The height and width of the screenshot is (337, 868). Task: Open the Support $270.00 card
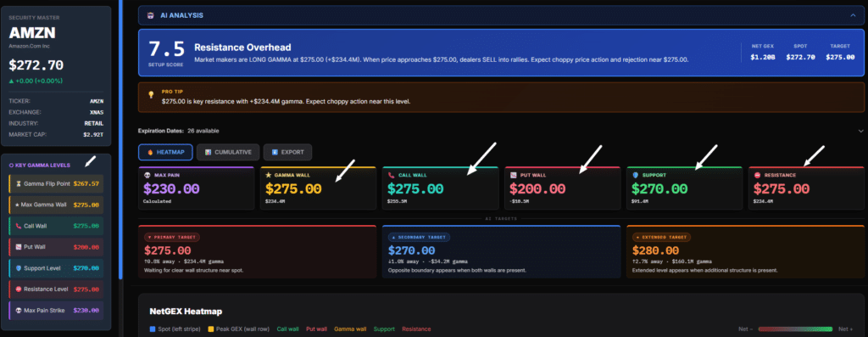click(684, 188)
